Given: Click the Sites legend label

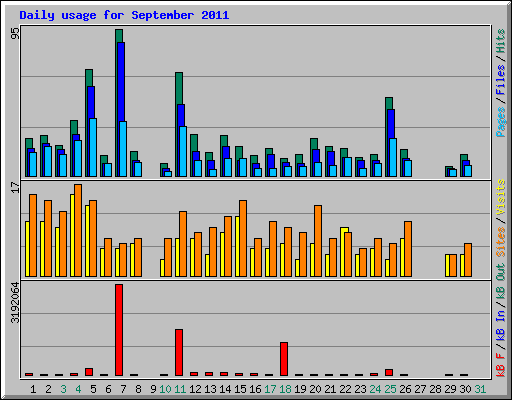Looking at the screenshot, I should (501, 242).
